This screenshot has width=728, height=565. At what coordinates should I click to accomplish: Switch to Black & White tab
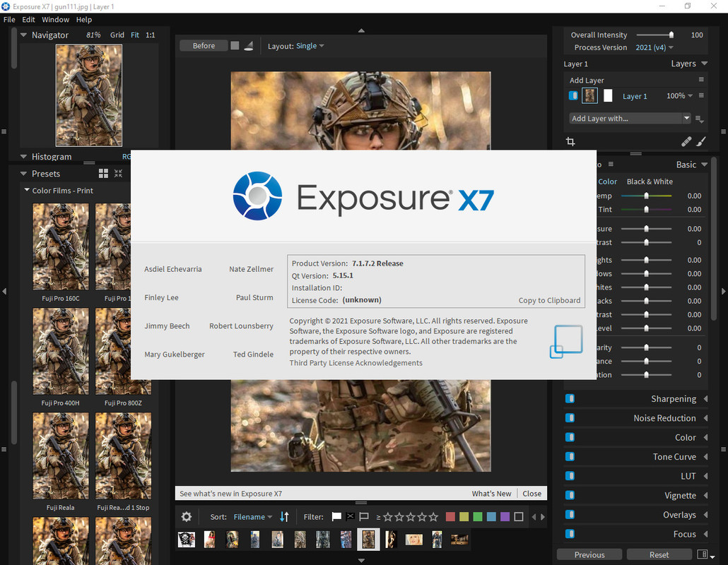click(x=650, y=182)
